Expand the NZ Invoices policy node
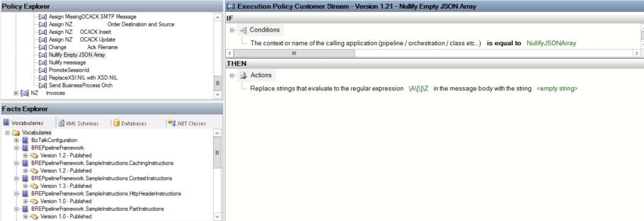The image size is (644, 221). (x=16, y=93)
